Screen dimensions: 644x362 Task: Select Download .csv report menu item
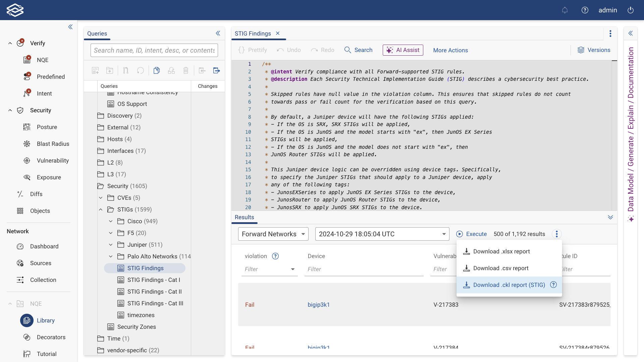pos(501,268)
